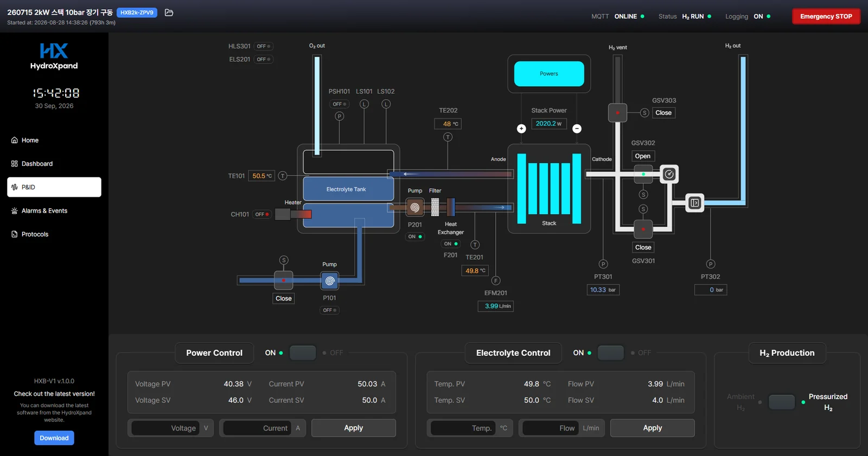Select the P&ID page in sidebar
868x456 pixels.
pyautogui.click(x=54, y=187)
